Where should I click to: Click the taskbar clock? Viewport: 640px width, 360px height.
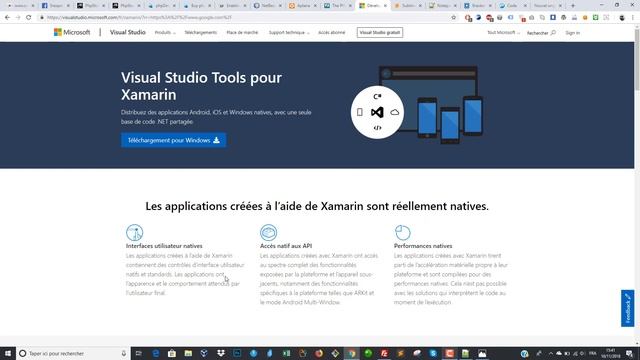click(x=611, y=353)
